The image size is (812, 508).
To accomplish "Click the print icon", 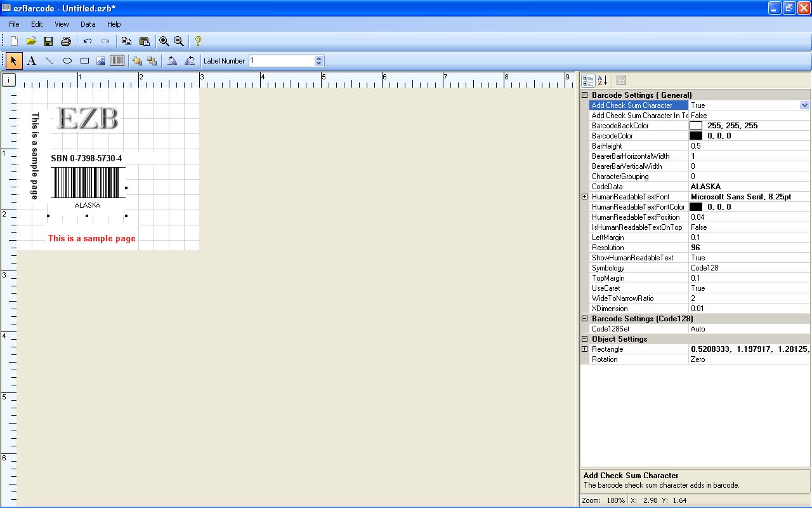I will click(65, 41).
